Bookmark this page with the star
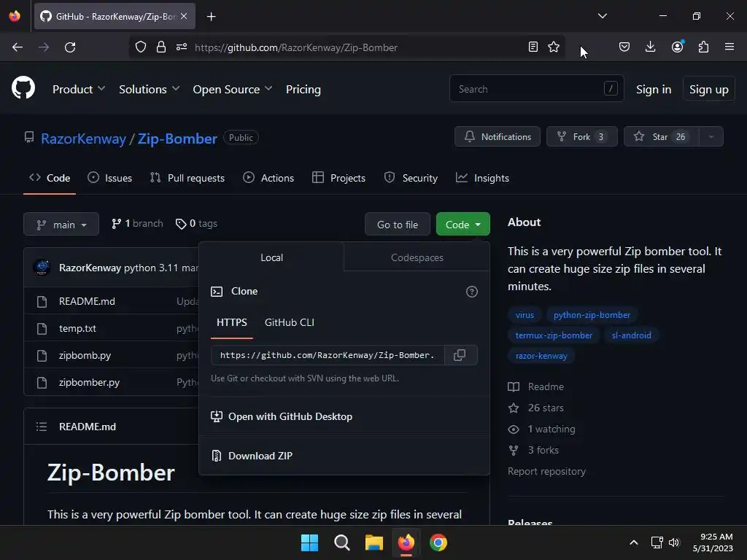 tap(554, 47)
